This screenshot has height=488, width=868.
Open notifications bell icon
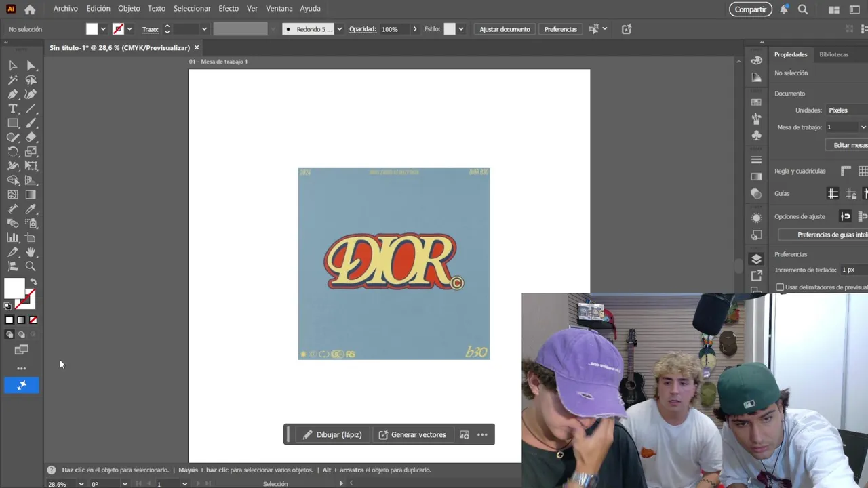click(x=784, y=9)
